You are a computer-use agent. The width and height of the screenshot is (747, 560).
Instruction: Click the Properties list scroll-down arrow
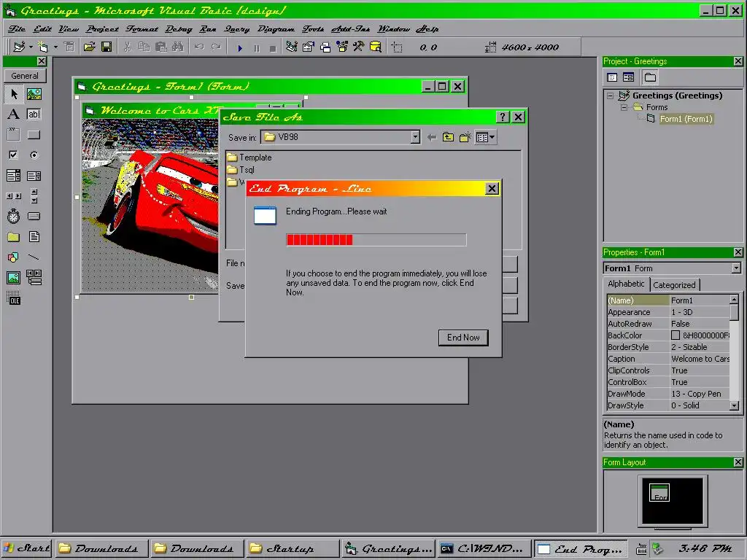click(x=734, y=405)
